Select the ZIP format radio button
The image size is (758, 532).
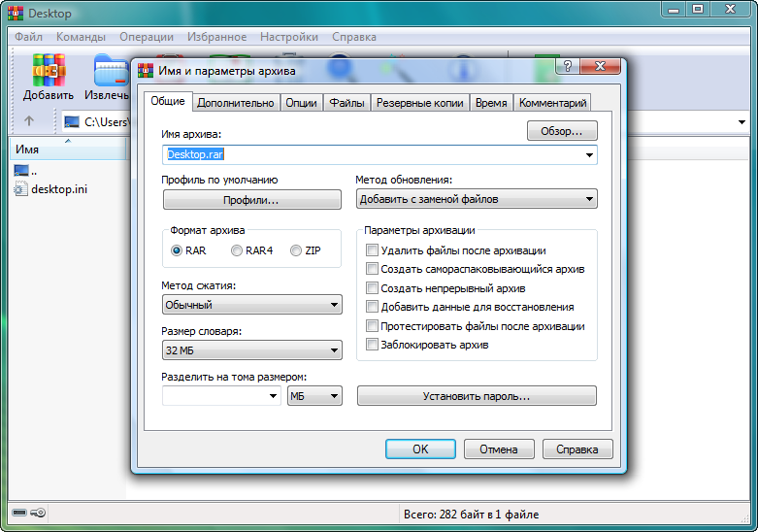(296, 250)
